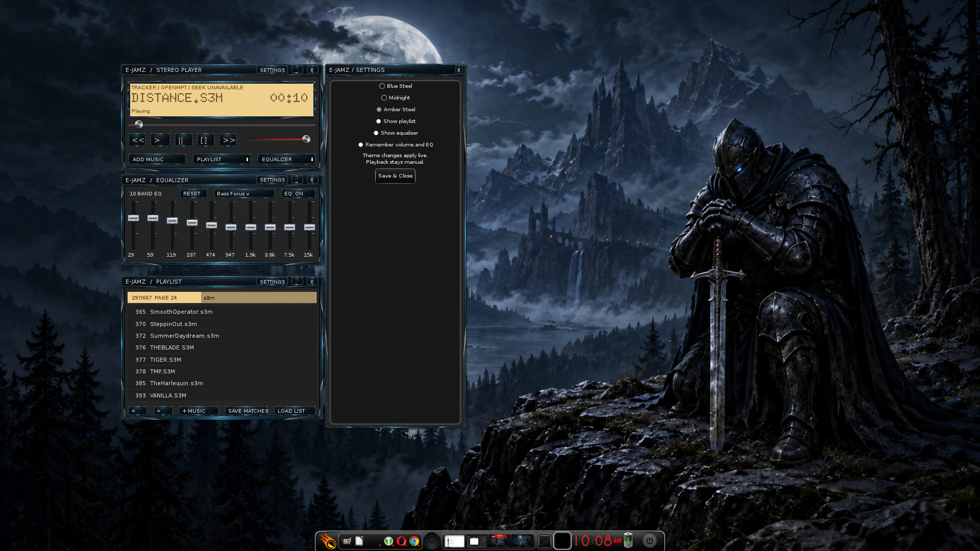Image resolution: width=980 pixels, height=551 pixels.
Task: Open the flaming start menu launcher icon
Action: [x=328, y=541]
